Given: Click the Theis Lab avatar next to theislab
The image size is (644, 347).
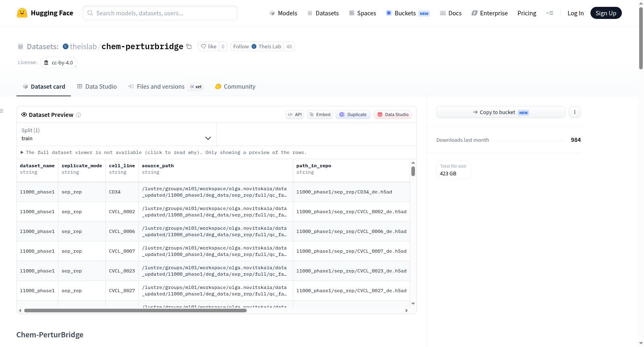Looking at the screenshot, I should [x=66, y=46].
